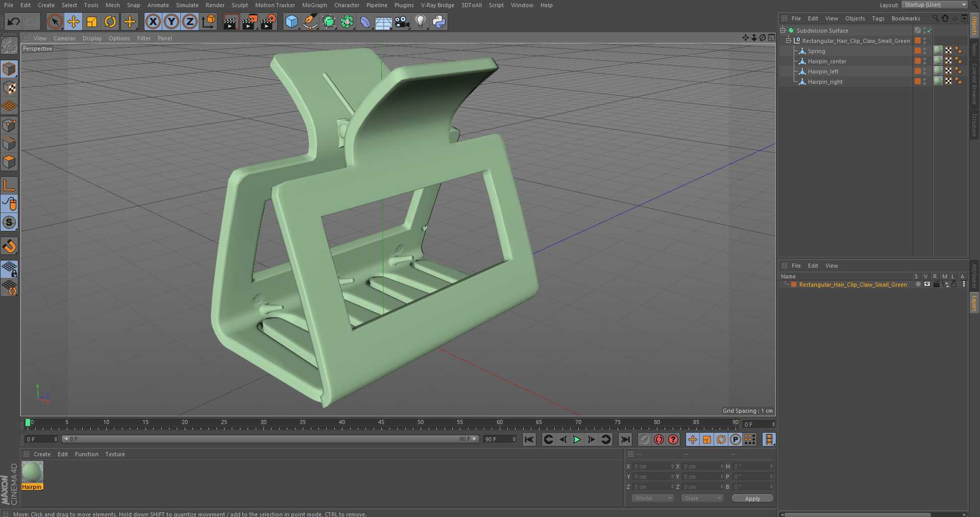
Task: Switch to Texture mode
Action: [x=9, y=87]
